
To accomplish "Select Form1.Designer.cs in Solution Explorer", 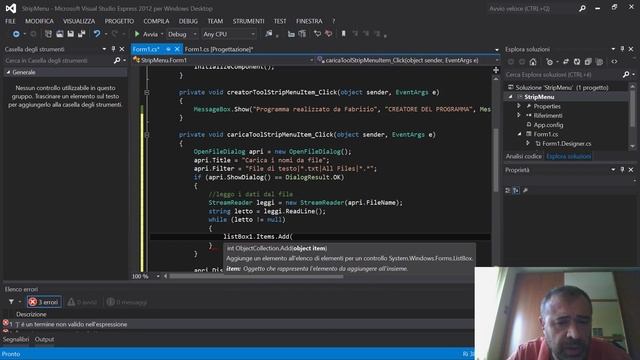I will coord(567,144).
